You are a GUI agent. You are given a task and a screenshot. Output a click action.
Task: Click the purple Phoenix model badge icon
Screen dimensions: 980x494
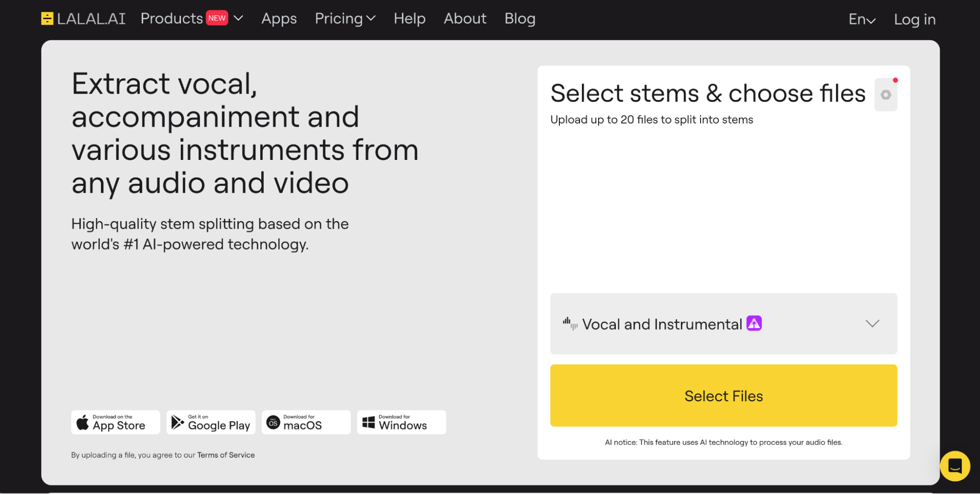point(754,323)
